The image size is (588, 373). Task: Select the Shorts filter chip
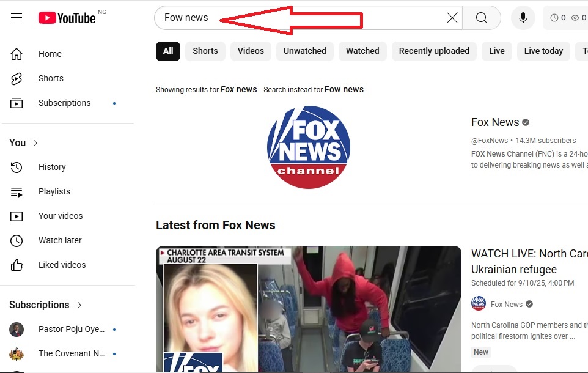pos(205,51)
